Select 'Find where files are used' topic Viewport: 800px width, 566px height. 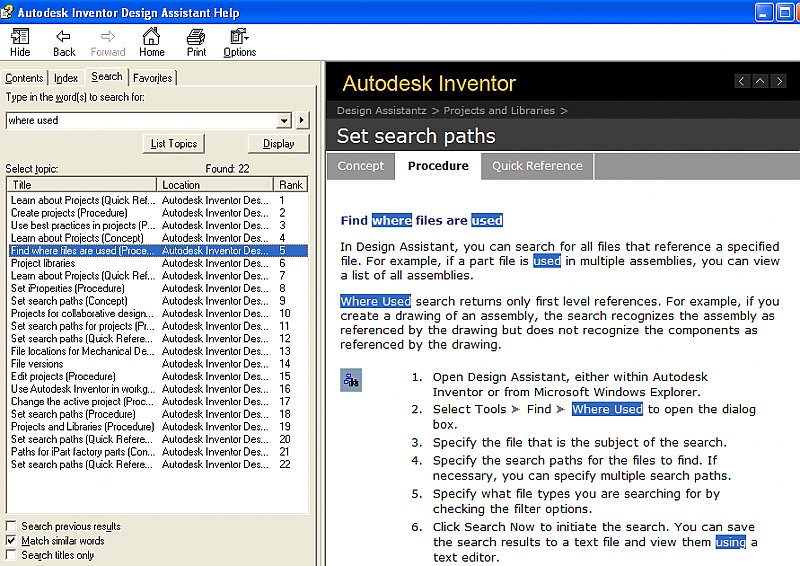158,251
